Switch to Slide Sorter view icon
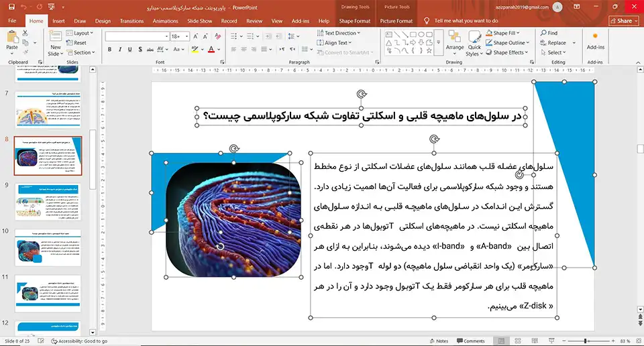The height and width of the screenshot is (346, 644). (x=518, y=341)
